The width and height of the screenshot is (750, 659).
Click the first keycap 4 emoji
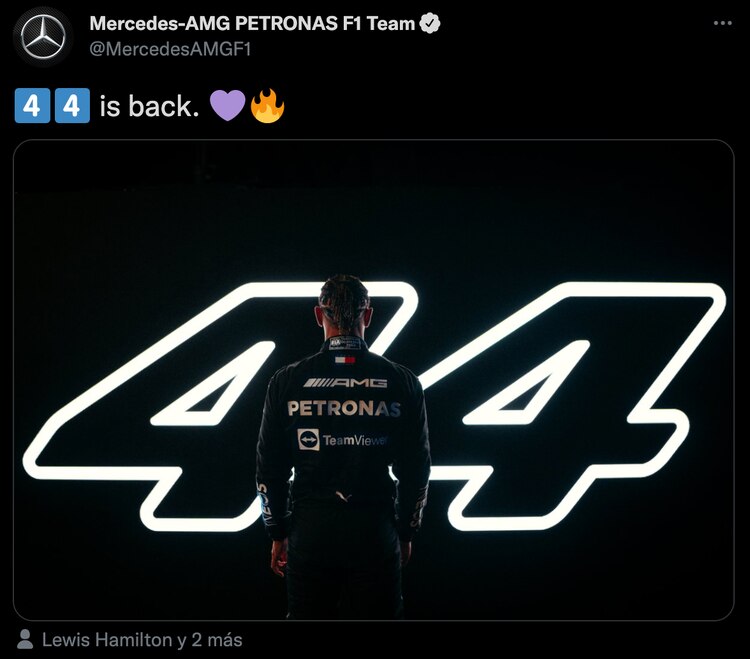pos(32,106)
